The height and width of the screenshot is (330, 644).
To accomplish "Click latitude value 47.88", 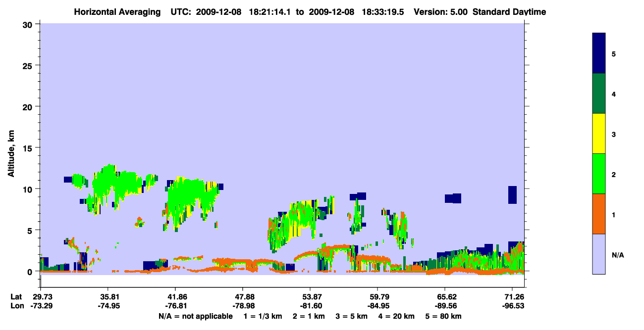I will (242, 297).
